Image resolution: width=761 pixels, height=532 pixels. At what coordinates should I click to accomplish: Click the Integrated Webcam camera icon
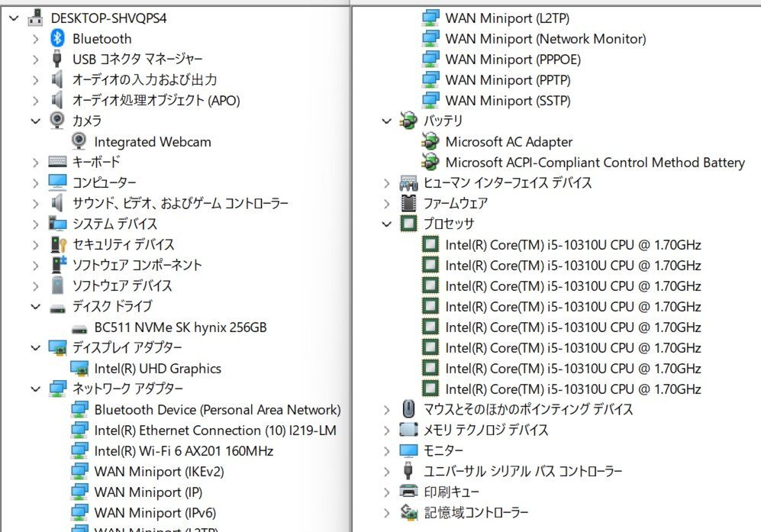click(x=79, y=141)
